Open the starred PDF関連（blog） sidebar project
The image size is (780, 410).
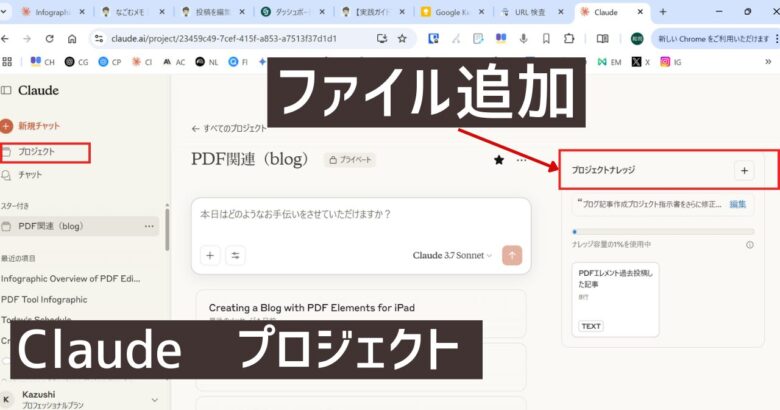point(80,226)
